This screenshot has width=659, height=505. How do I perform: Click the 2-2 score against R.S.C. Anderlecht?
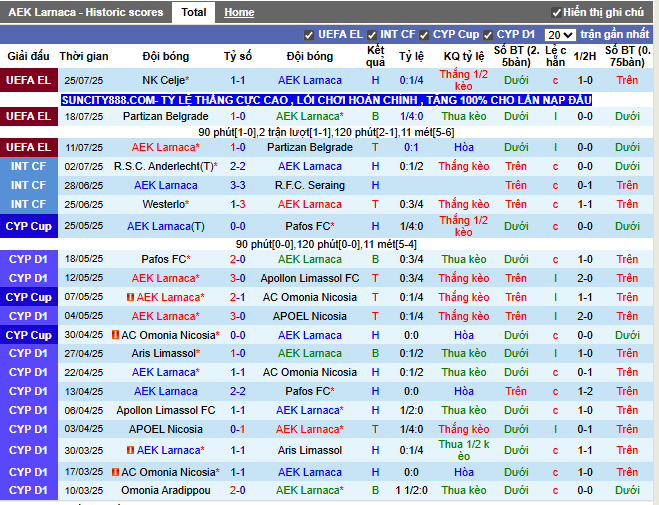[x=237, y=166]
